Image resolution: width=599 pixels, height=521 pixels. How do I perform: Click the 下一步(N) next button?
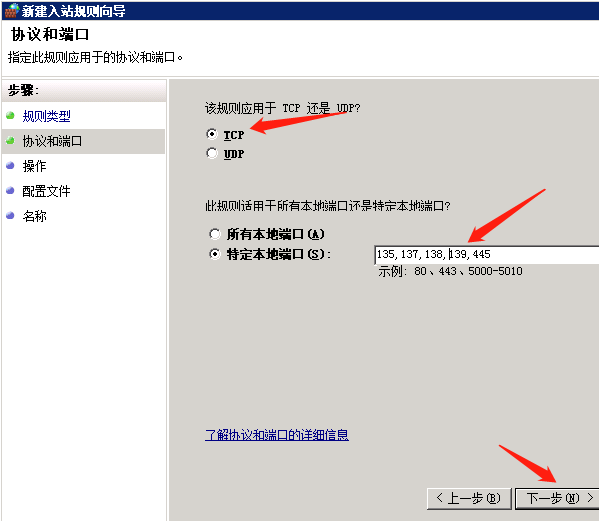point(557,498)
